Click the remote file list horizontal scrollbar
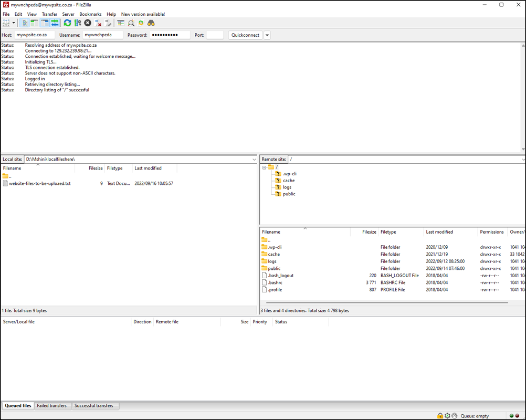The width and height of the screenshot is (526, 420). coord(387,303)
